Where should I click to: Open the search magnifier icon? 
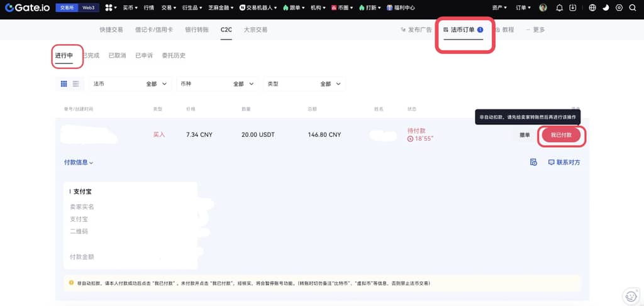(x=632, y=8)
